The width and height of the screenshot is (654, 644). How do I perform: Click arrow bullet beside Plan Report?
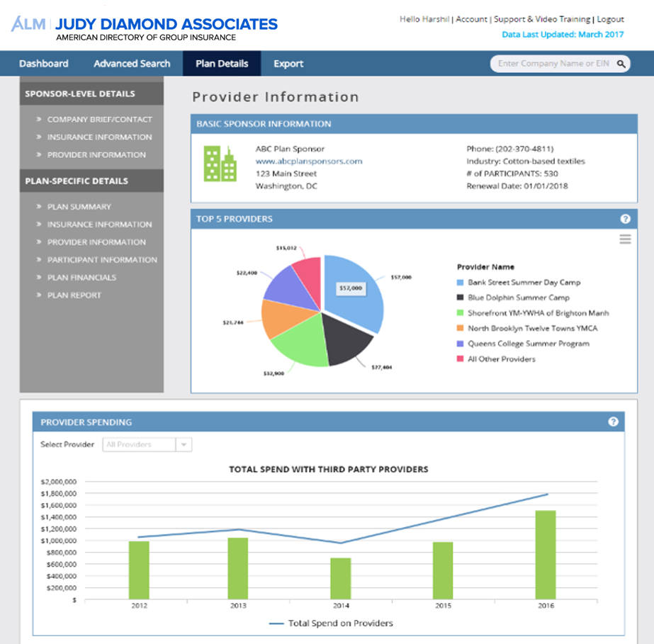coord(39,295)
